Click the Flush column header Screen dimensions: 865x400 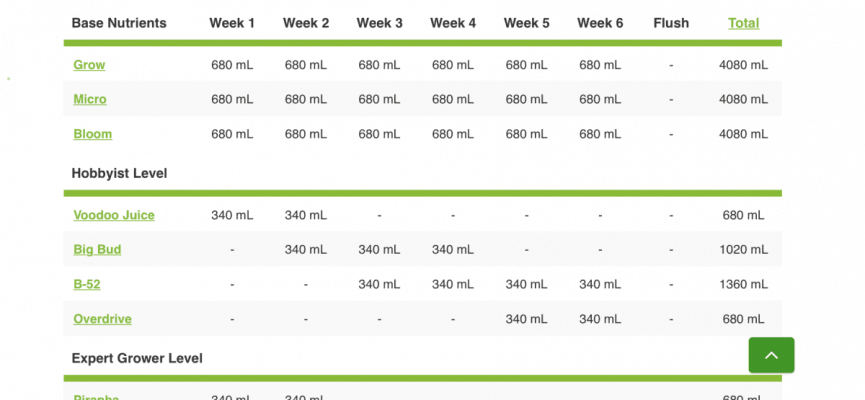[x=671, y=23]
